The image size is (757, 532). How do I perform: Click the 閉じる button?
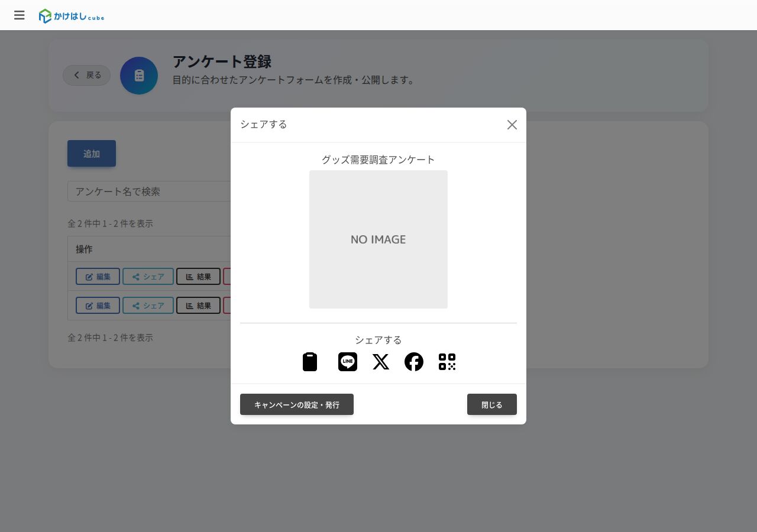[x=492, y=404]
